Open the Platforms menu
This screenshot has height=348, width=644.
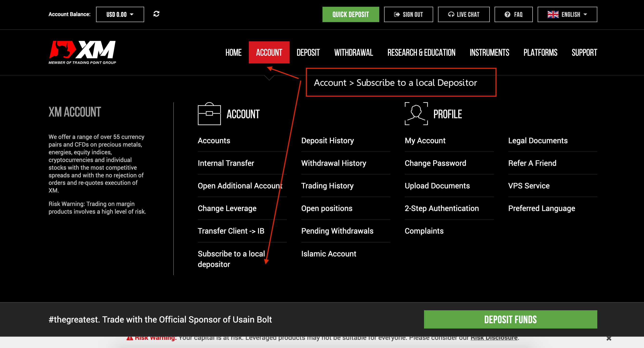pos(541,52)
